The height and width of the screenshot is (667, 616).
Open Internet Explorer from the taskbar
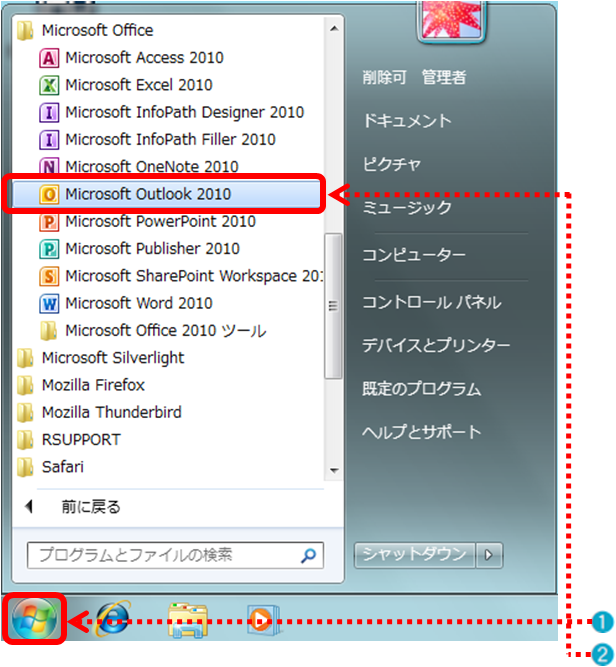(x=113, y=619)
